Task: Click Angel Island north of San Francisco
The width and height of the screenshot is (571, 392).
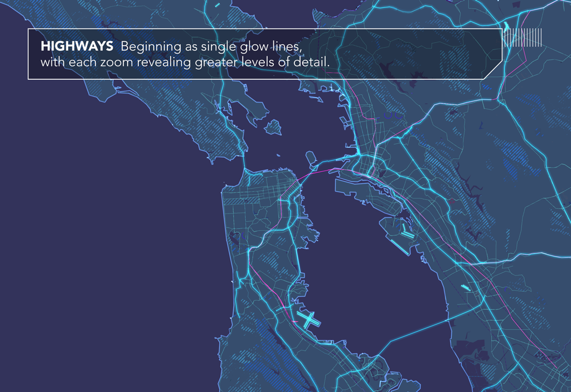Action: 273,128
